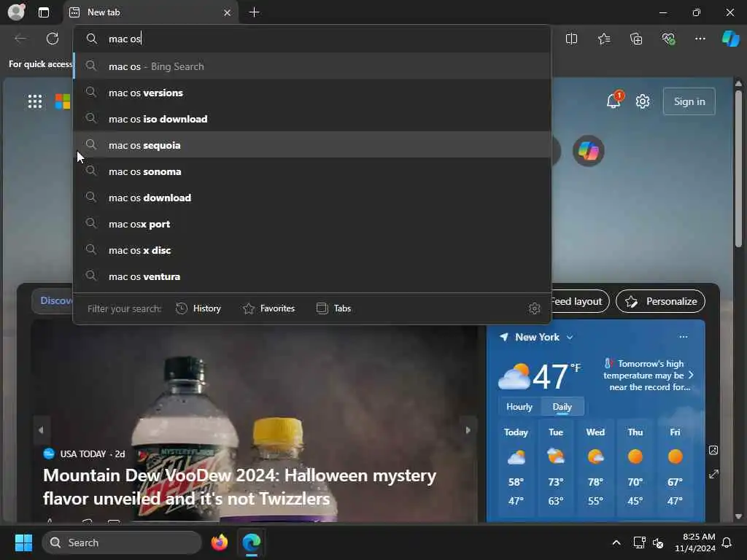747x560 pixels.
Task: Click the round Copilot icon on page
Action: tap(589, 151)
